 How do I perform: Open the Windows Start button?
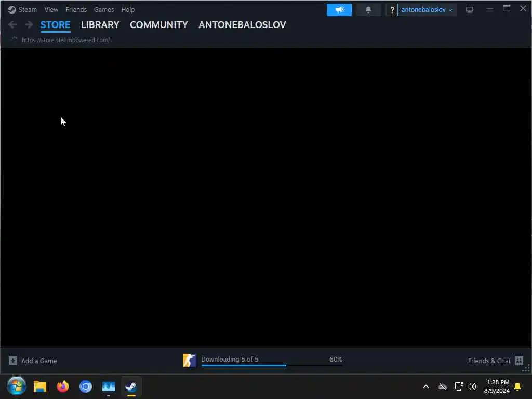[17, 386]
